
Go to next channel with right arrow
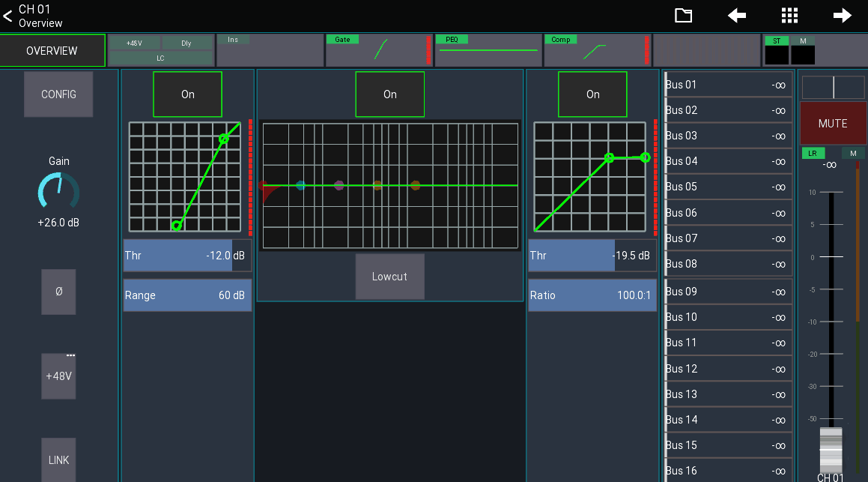(x=842, y=16)
